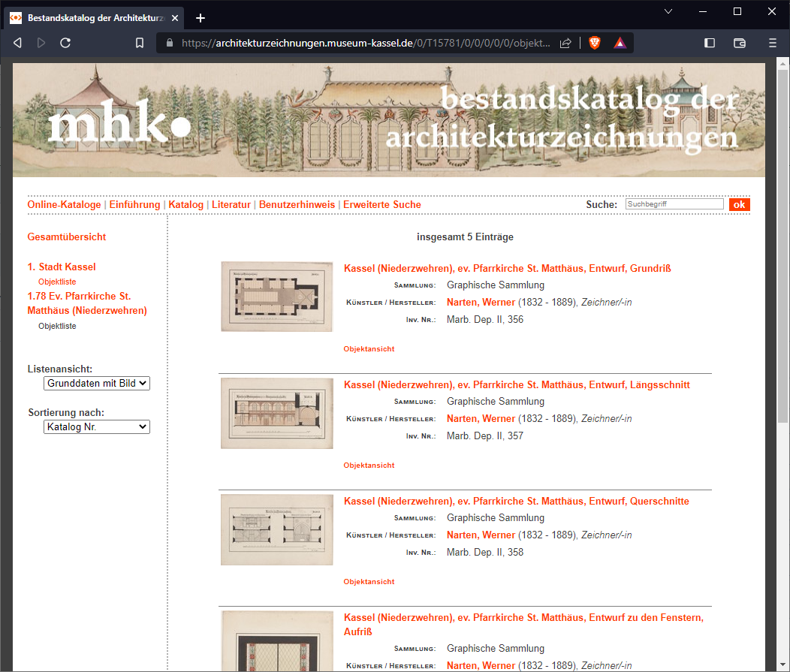Viewport: 790px width, 672px height.
Task: Bookmark this page with the bookmark icon
Action: pyautogui.click(x=140, y=43)
